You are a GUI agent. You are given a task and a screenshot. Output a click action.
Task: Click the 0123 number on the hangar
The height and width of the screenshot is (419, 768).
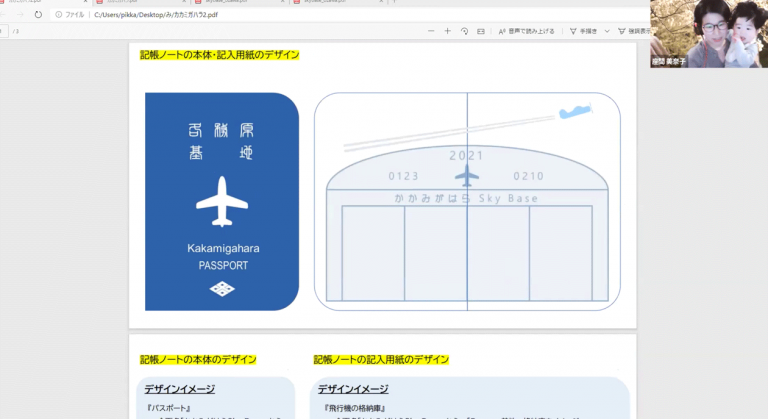(404, 176)
